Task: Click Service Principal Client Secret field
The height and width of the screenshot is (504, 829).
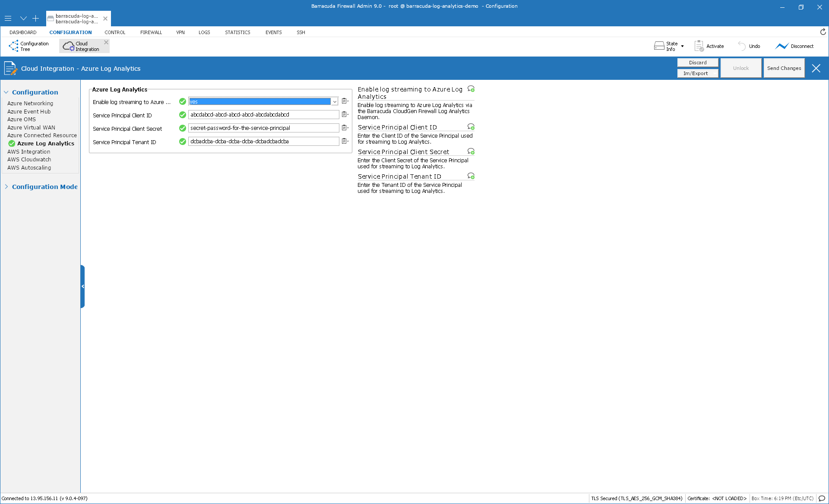Action: click(263, 128)
